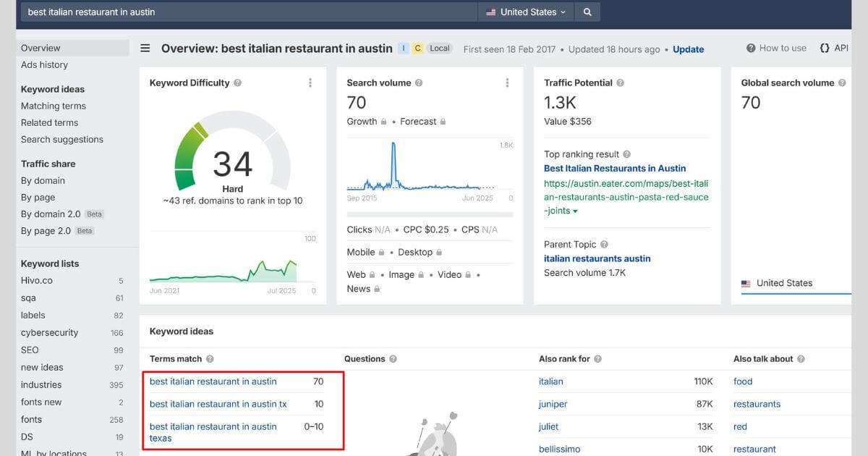Image resolution: width=868 pixels, height=456 pixels.
Task: Open the United States country dropdown
Action: tap(525, 12)
